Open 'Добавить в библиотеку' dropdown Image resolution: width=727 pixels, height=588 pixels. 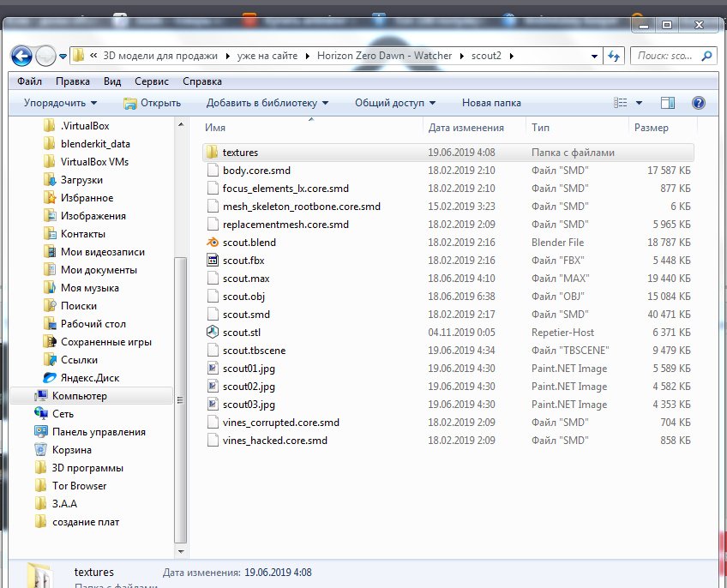(x=267, y=103)
